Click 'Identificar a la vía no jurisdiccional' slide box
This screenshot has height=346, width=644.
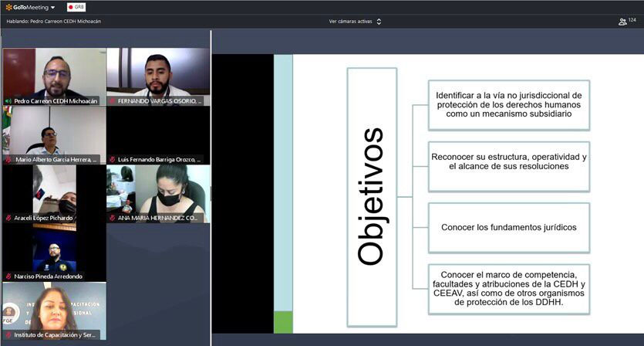point(509,105)
